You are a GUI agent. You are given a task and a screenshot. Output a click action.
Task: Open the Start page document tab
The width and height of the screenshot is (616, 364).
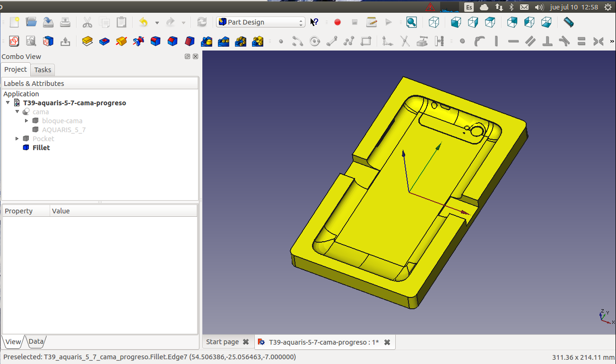[x=222, y=342]
